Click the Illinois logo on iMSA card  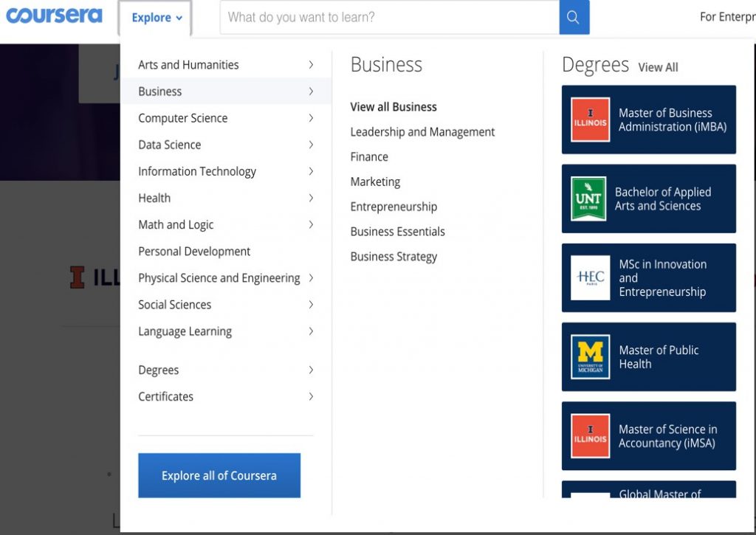(x=590, y=435)
